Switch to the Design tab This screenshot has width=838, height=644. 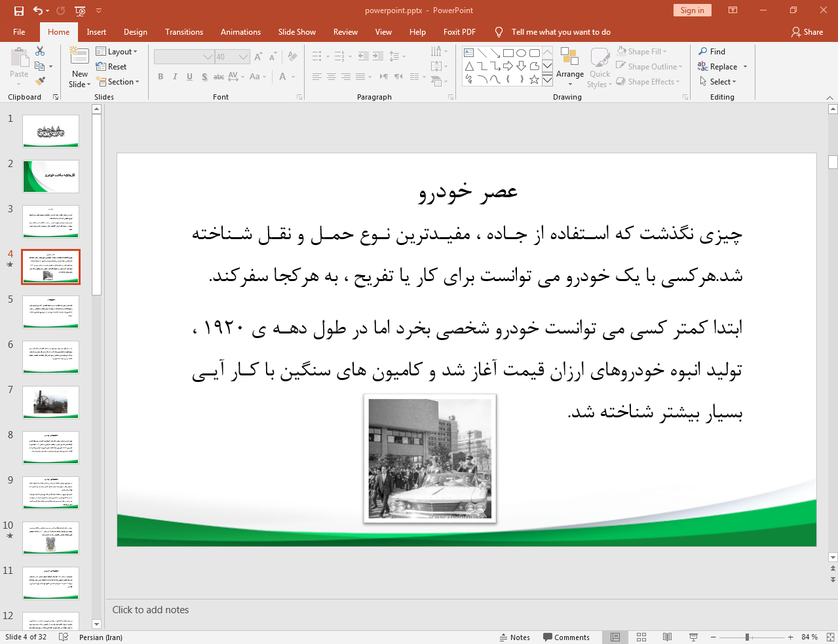136,31
